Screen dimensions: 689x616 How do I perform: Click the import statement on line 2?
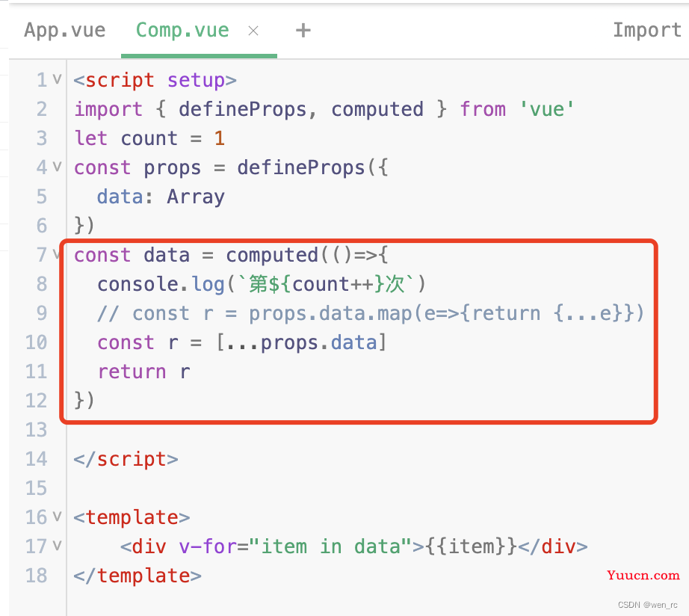(324, 109)
